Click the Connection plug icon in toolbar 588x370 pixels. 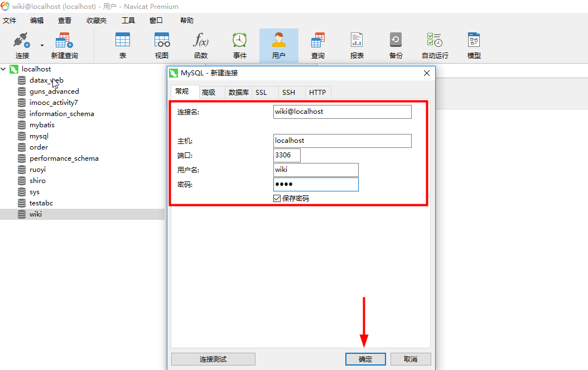[x=21, y=40]
